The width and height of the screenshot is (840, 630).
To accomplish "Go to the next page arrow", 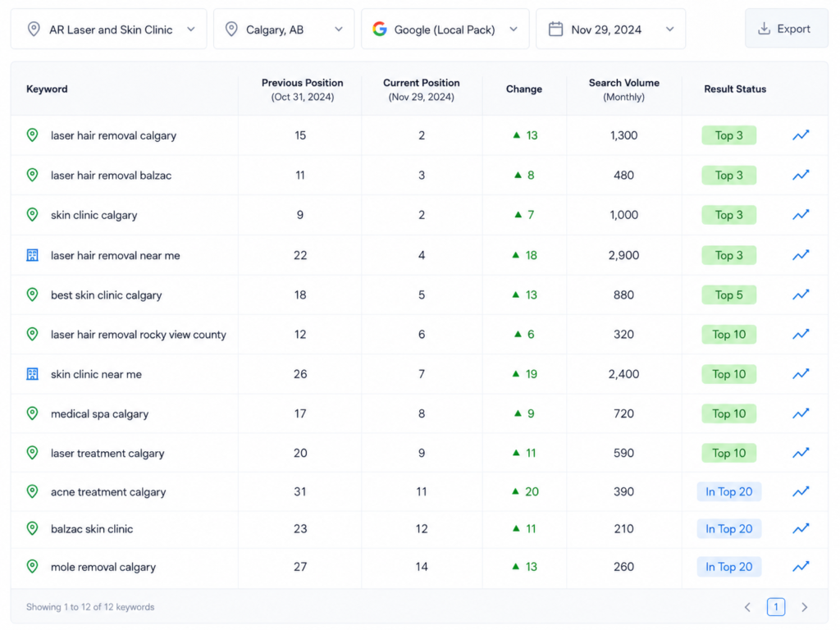I will [x=804, y=607].
